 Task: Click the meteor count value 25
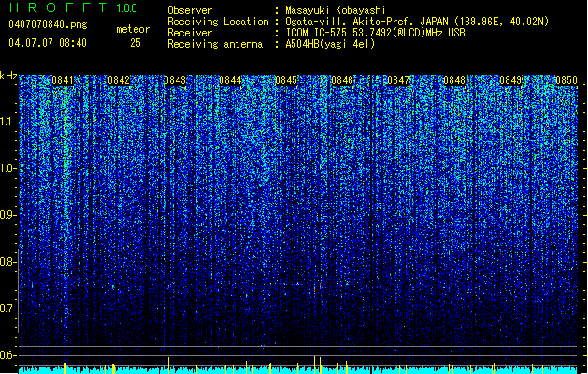point(136,43)
